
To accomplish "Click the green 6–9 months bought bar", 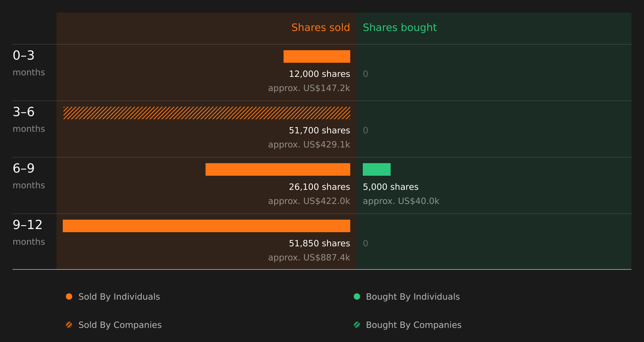I will tap(377, 169).
